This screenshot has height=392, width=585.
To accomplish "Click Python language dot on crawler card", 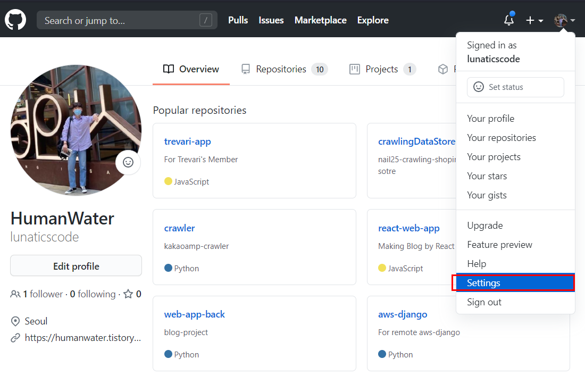I will (x=168, y=268).
